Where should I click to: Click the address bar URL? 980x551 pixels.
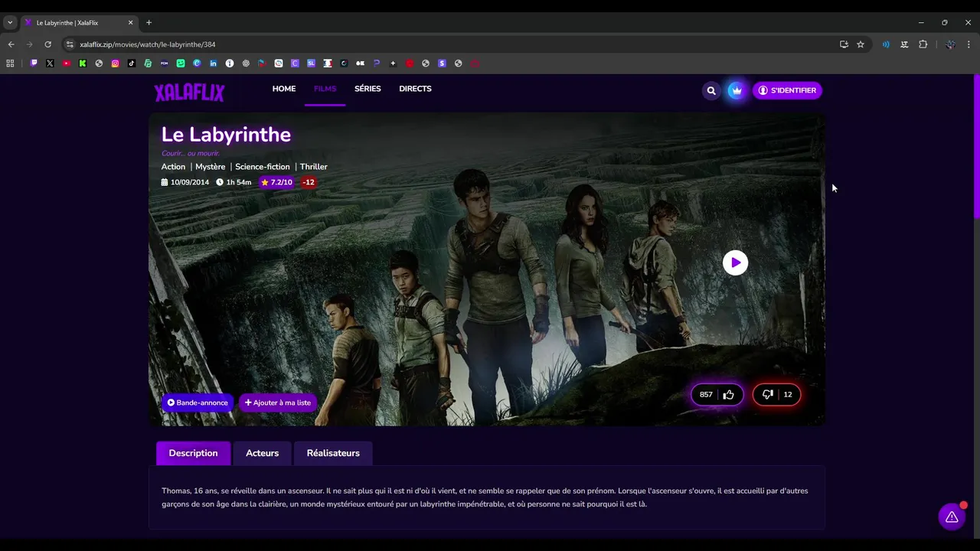[148, 44]
